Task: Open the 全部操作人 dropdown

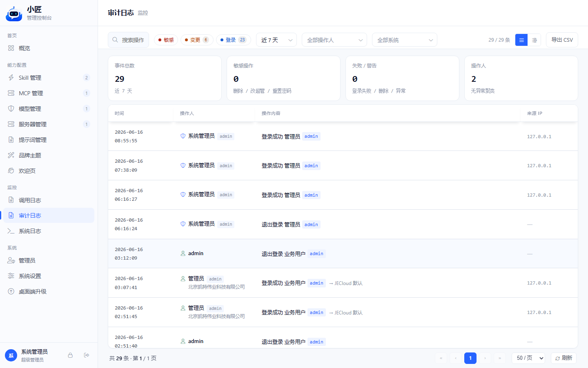Action: 334,40
